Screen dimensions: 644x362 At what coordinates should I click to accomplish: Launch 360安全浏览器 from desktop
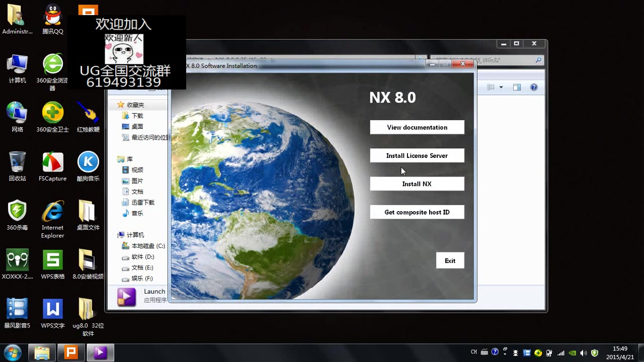[53, 72]
